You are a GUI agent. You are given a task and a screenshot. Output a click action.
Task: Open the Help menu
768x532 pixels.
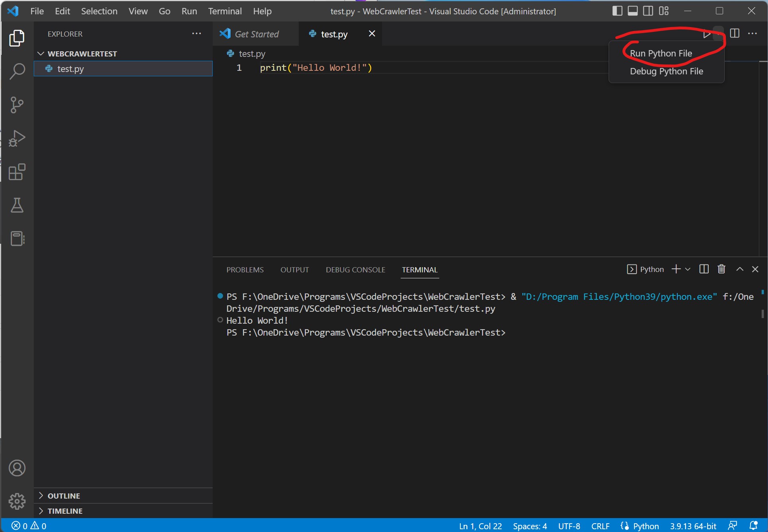(x=262, y=11)
